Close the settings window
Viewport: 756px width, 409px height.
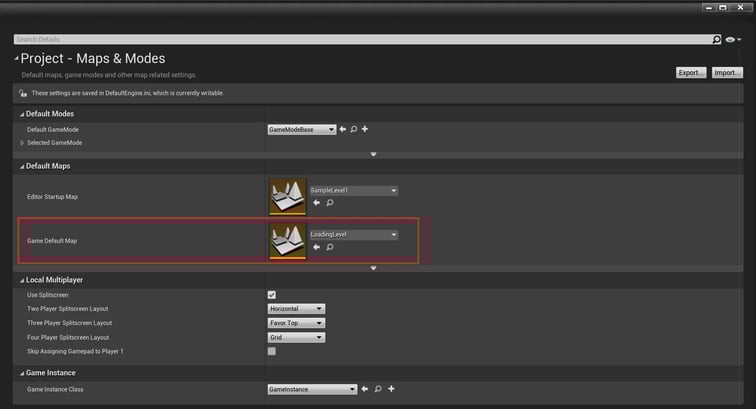740,8
